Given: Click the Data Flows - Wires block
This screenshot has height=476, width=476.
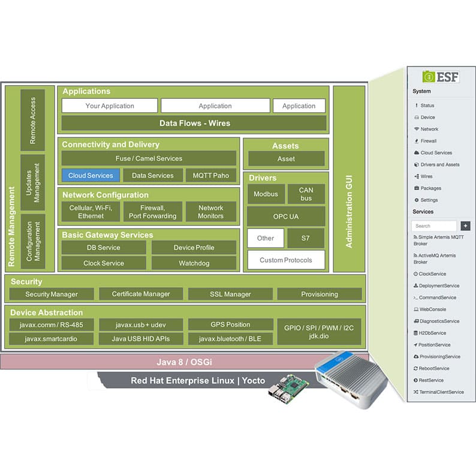Looking at the screenshot, I should point(194,123).
